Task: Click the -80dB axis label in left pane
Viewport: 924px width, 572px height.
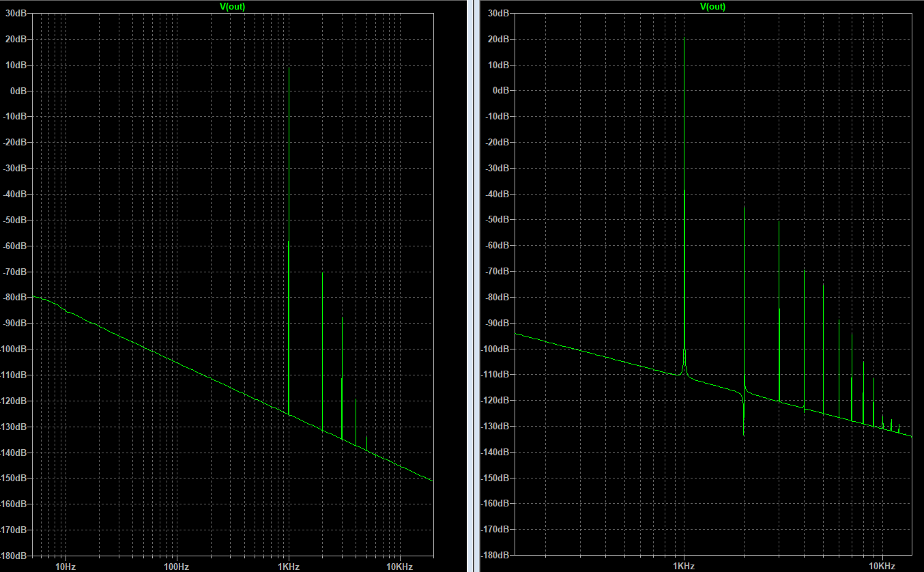Action: pos(16,298)
